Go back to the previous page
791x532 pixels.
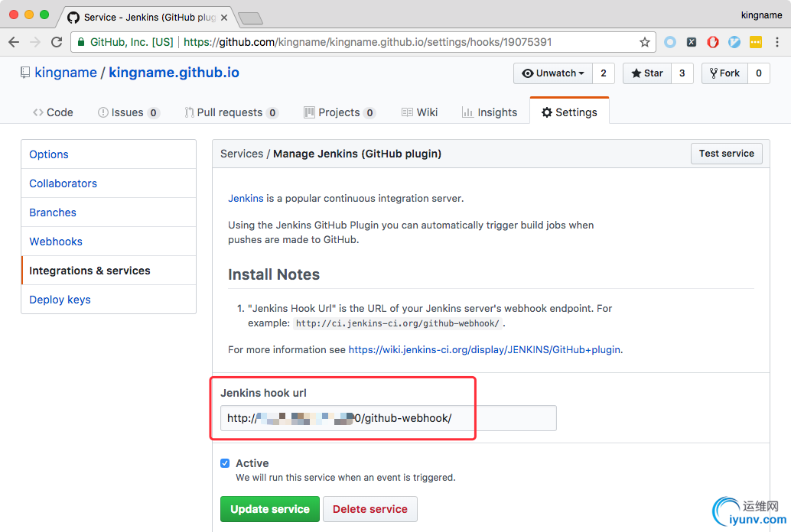(14, 42)
